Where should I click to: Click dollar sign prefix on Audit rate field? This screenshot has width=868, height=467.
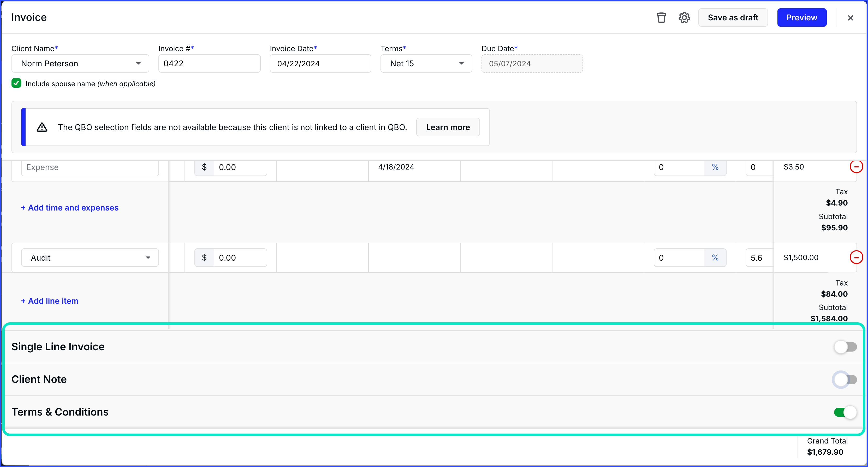pos(204,258)
